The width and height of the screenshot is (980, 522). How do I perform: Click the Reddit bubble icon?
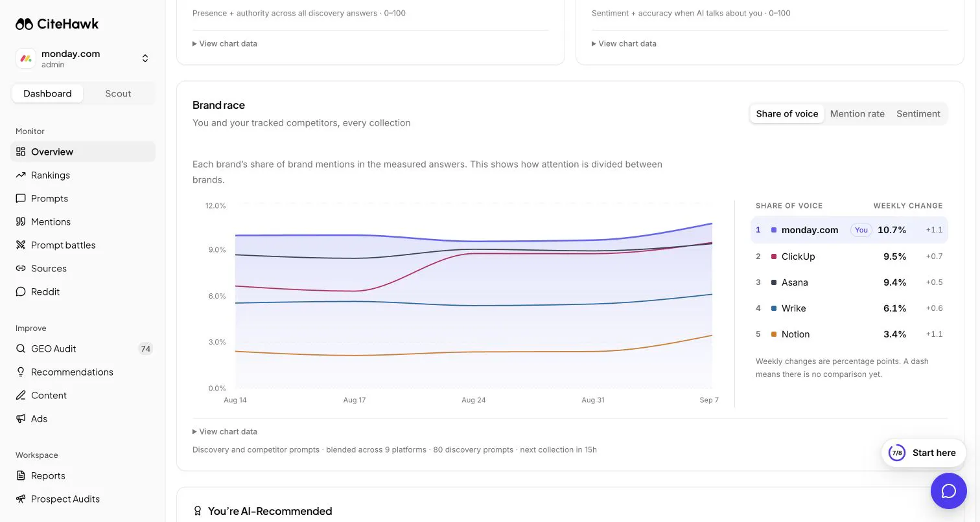(21, 291)
